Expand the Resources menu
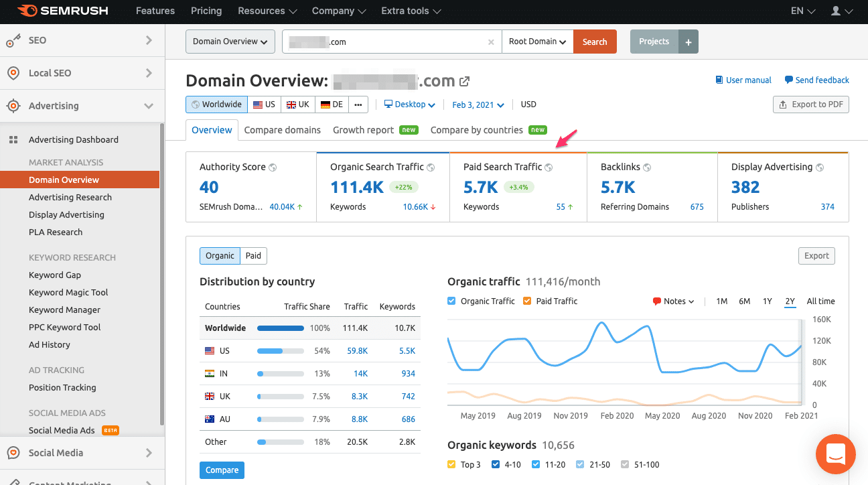This screenshot has width=868, height=485. pos(267,11)
